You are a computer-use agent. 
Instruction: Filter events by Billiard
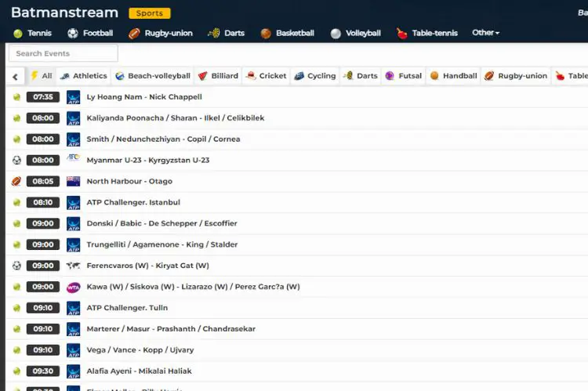(x=218, y=76)
